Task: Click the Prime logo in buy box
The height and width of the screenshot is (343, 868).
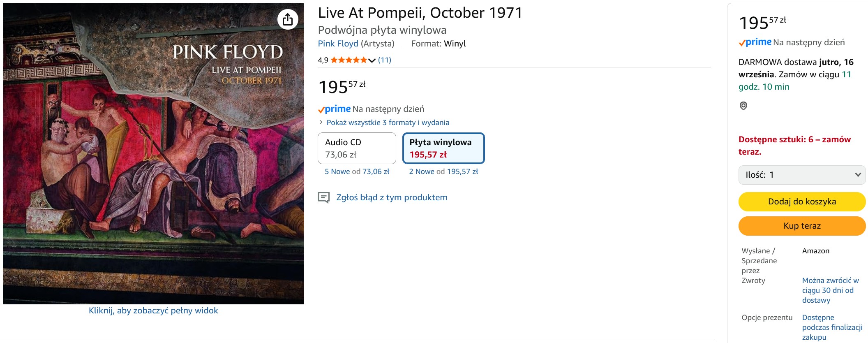Action: [755, 42]
